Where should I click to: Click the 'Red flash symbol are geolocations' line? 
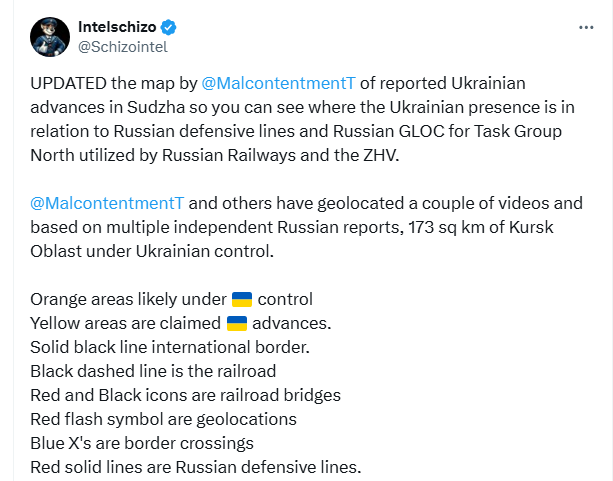click(161, 419)
